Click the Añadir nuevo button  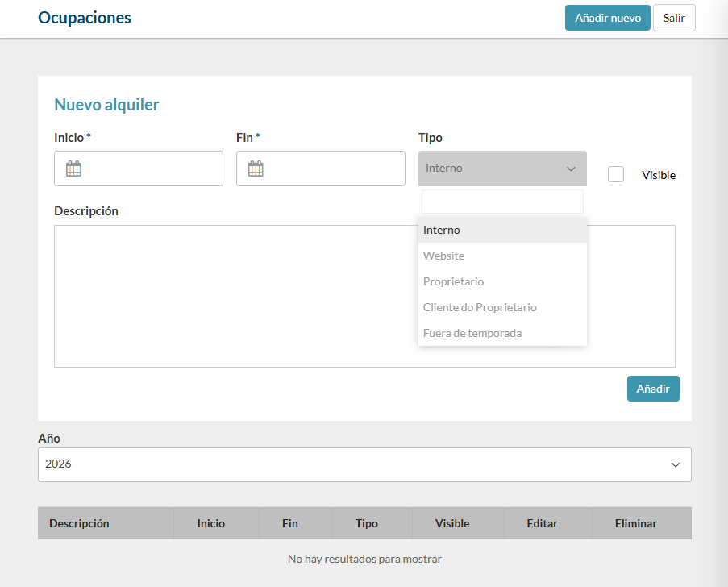tap(607, 18)
